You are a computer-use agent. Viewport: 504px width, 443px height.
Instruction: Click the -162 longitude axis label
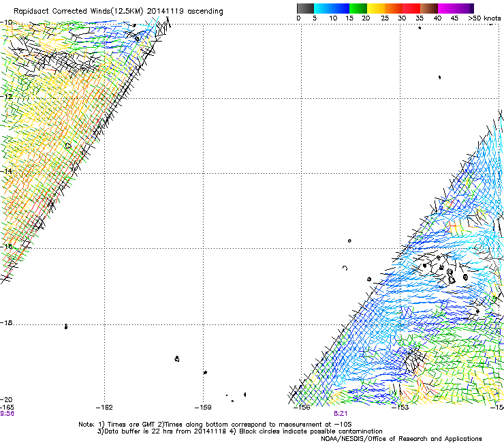[104, 408]
